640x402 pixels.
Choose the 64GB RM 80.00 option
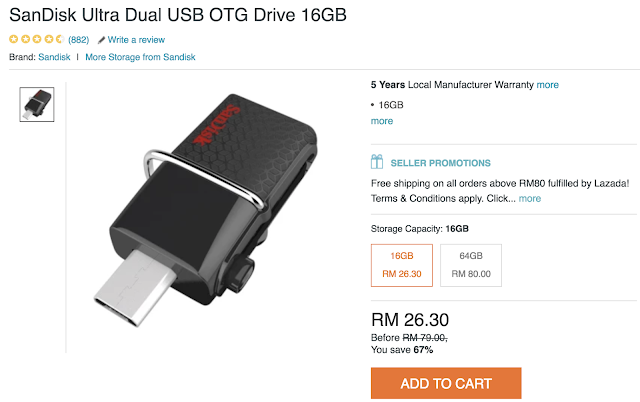click(x=471, y=265)
